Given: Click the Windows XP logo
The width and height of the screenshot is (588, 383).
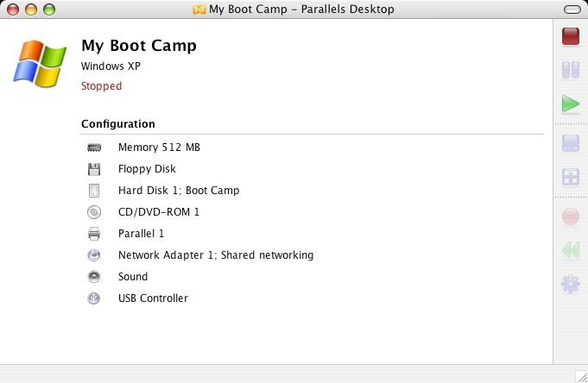Looking at the screenshot, I should 40,62.
